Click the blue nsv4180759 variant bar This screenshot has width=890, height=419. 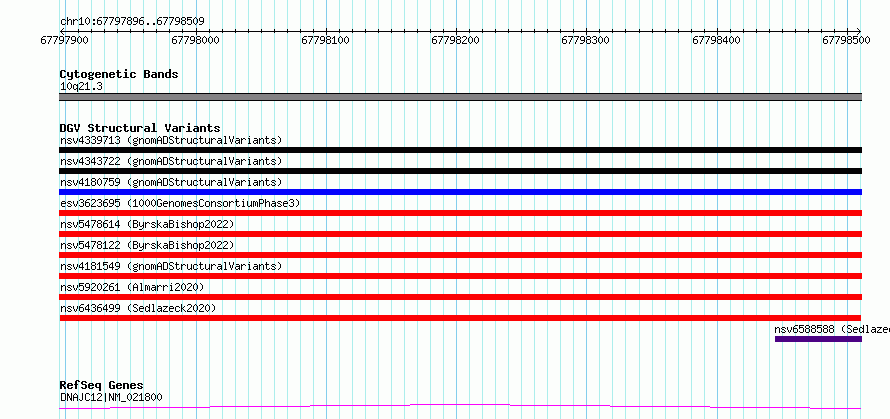pyautogui.click(x=460, y=192)
